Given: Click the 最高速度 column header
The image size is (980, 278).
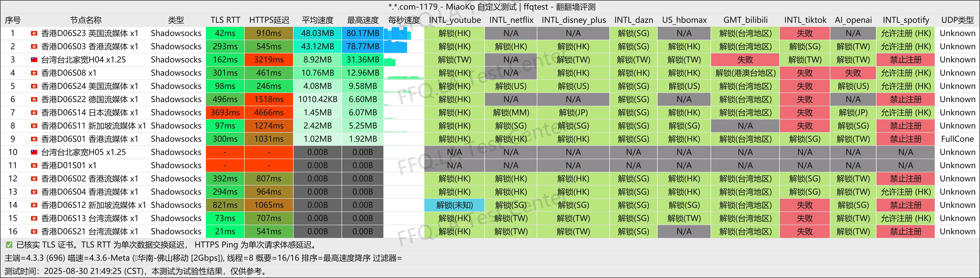Looking at the screenshot, I should pyautogui.click(x=362, y=20).
